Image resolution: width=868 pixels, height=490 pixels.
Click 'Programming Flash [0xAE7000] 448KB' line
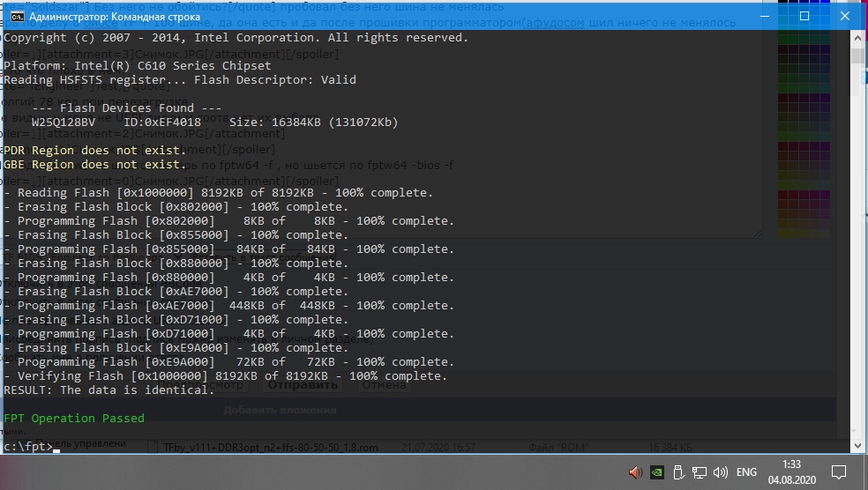point(228,305)
